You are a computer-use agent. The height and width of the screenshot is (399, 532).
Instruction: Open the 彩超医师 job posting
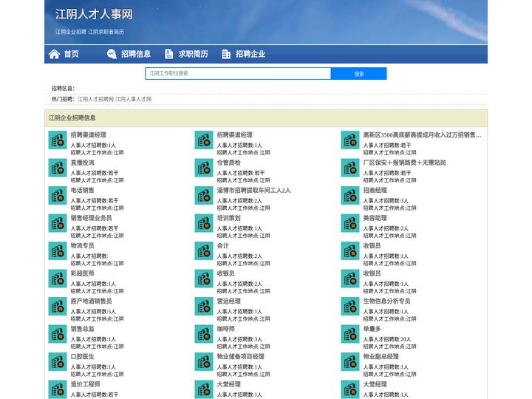coord(83,273)
